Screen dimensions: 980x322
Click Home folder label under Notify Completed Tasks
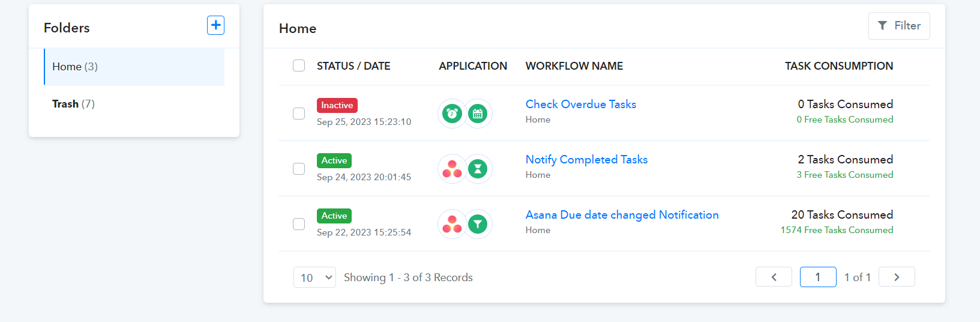538,175
